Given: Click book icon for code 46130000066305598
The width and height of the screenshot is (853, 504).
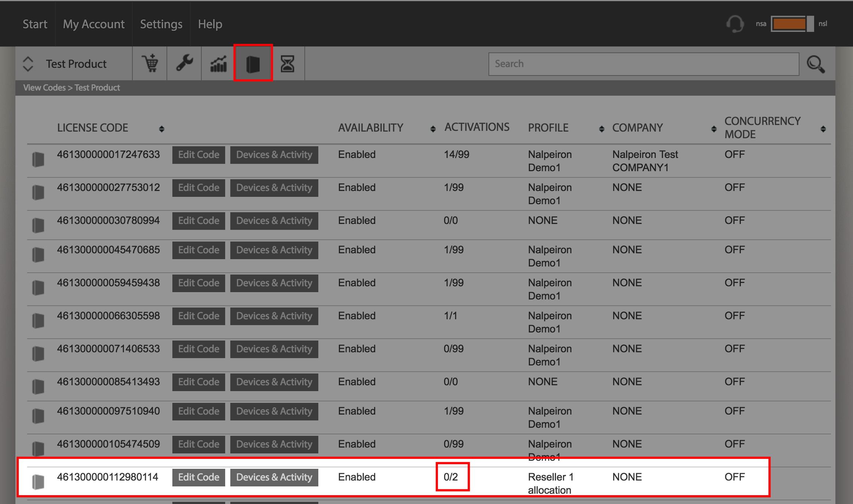Looking at the screenshot, I should (38, 321).
